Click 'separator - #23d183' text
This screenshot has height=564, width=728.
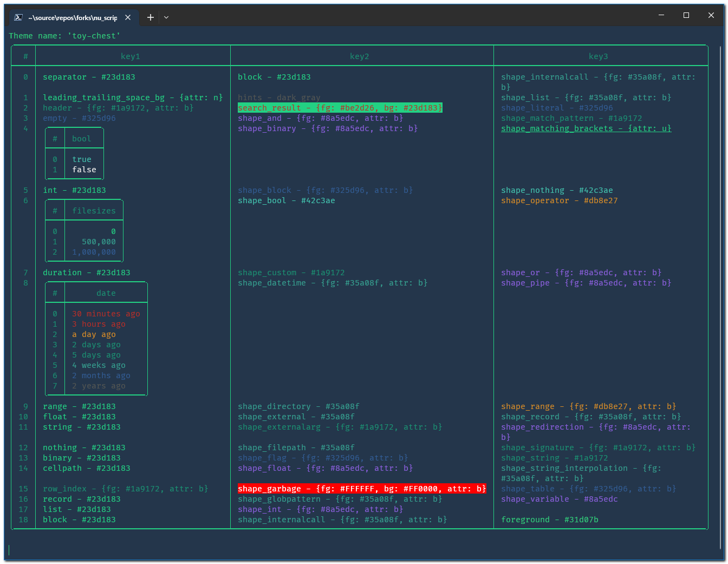[89, 77]
